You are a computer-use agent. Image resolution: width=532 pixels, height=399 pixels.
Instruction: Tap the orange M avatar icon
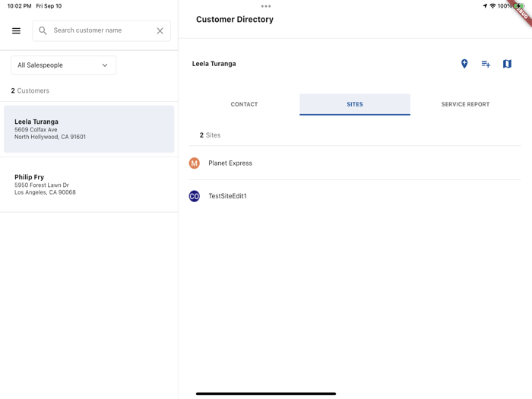click(195, 163)
